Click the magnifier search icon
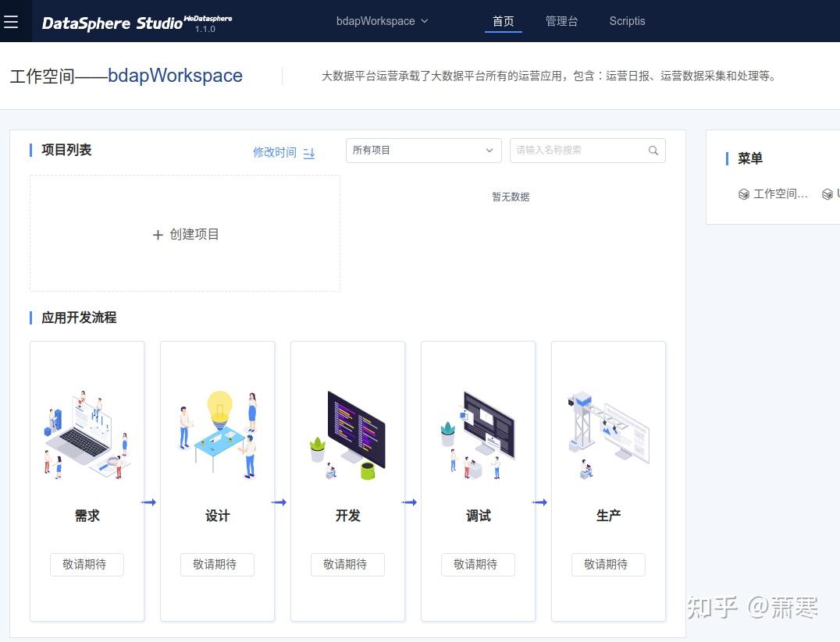Screen dimensions: 840x642 (x=653, y=150)
